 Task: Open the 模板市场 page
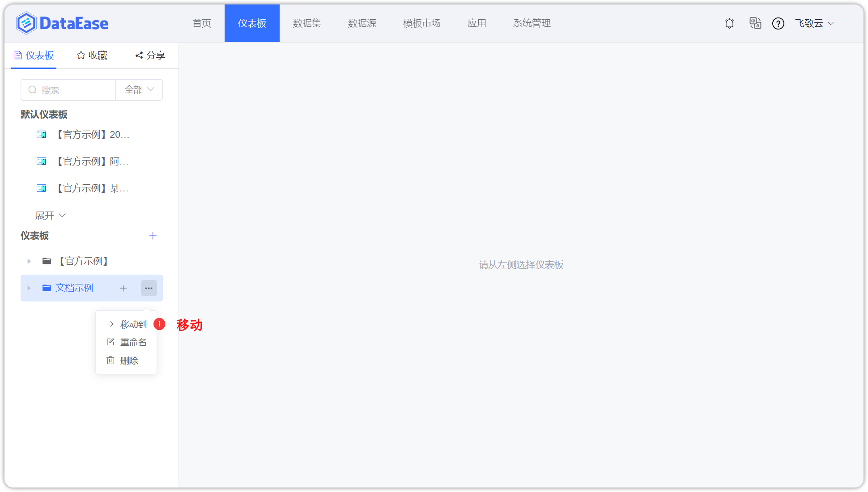point(421,23)
